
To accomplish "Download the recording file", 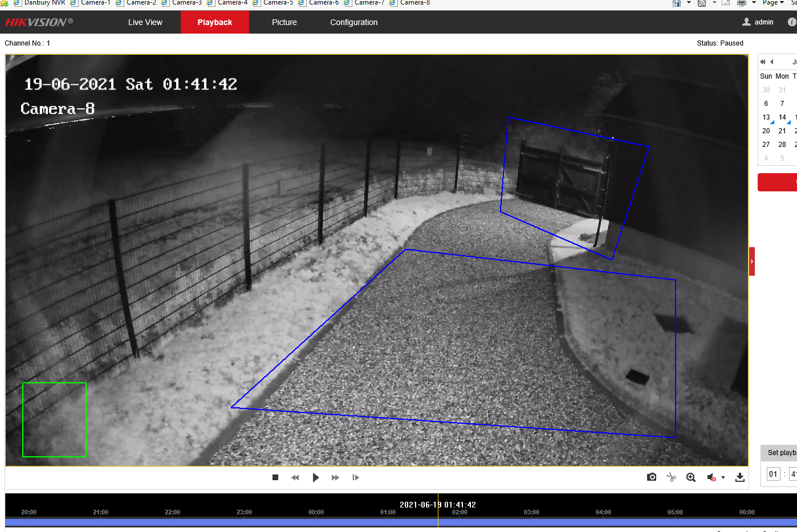I will (x=740, y=477).
